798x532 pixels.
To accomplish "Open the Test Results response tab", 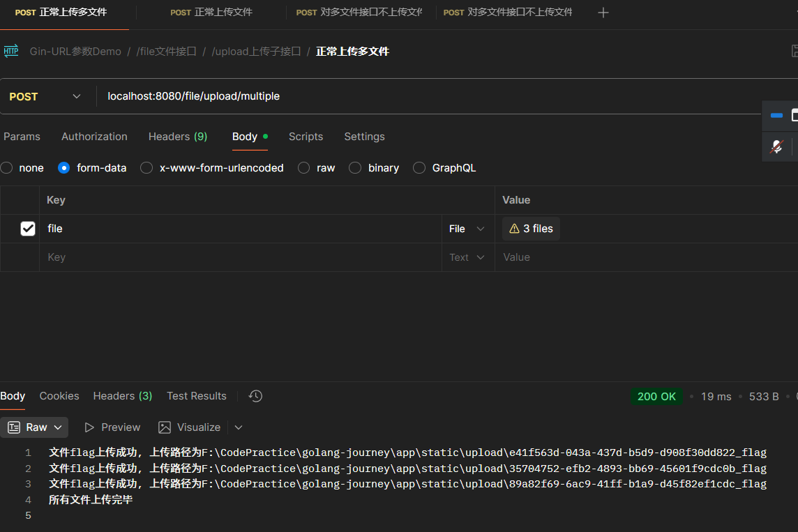I will tap(197, 396).
